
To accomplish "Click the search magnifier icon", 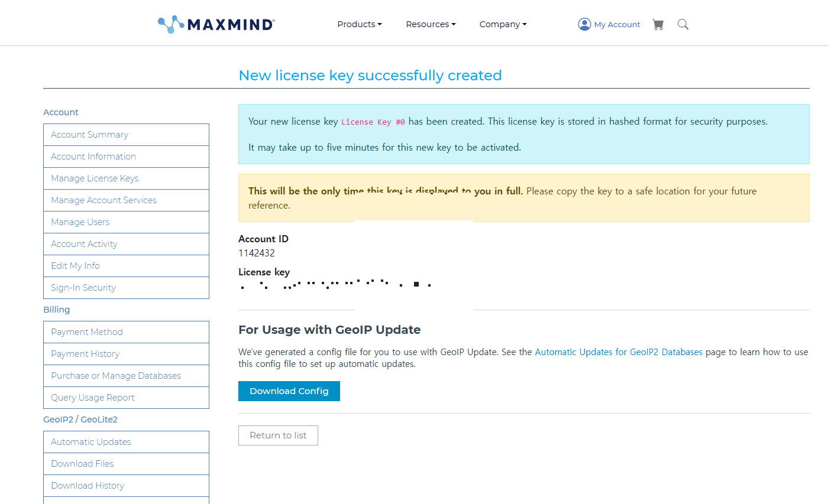I will (x=683, y=24).
